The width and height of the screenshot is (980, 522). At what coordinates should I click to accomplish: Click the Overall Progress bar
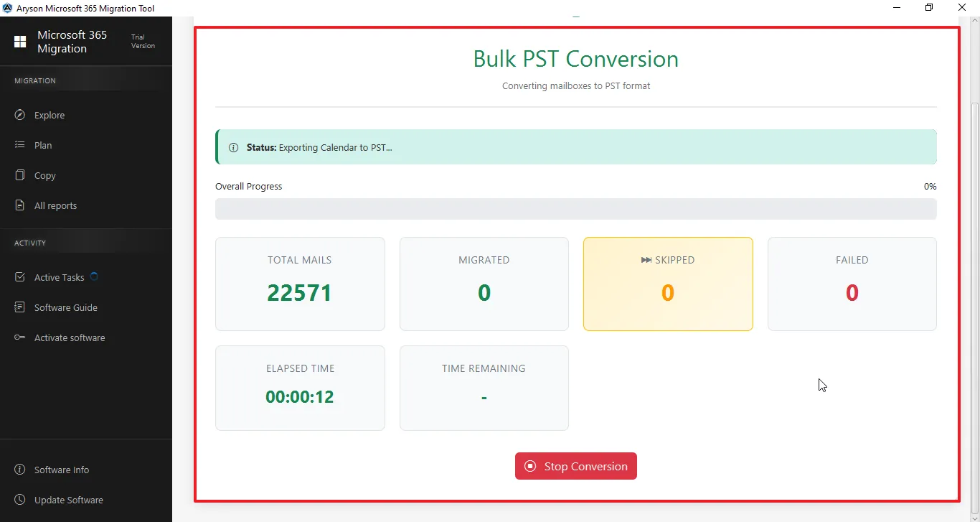click(575, 209)
